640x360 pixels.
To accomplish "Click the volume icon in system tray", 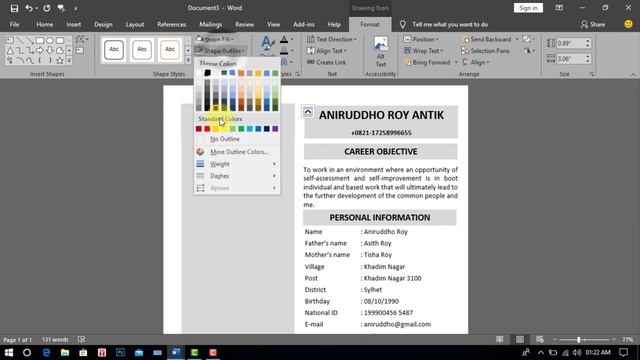I will (576, 352).
